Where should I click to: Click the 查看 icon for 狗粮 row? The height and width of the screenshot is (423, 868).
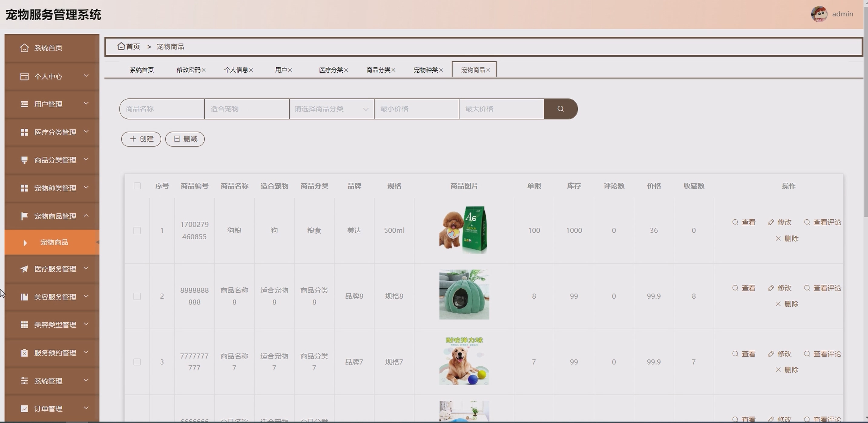(x=735, y=222)
